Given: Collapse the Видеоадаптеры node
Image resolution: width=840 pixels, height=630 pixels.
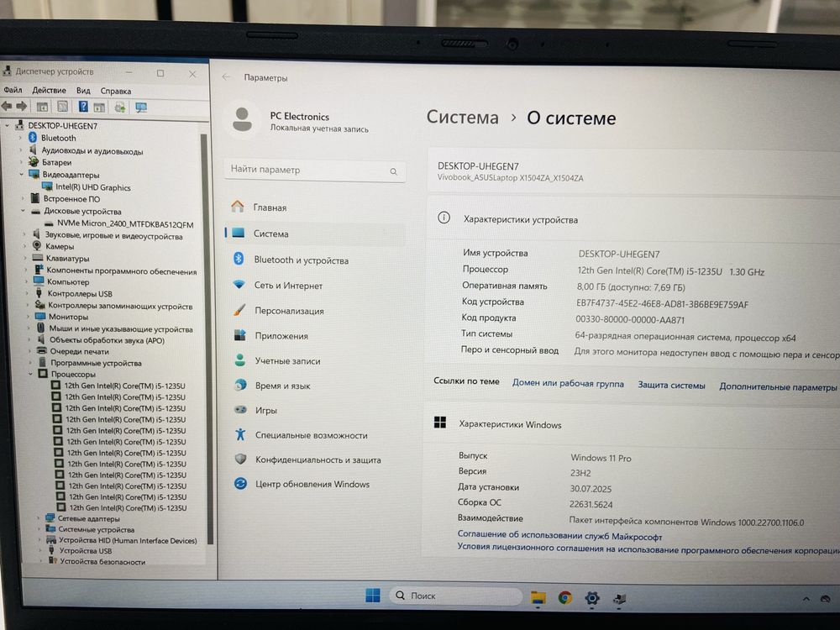Looking at the screenshot, I should (x=22, y=174).
